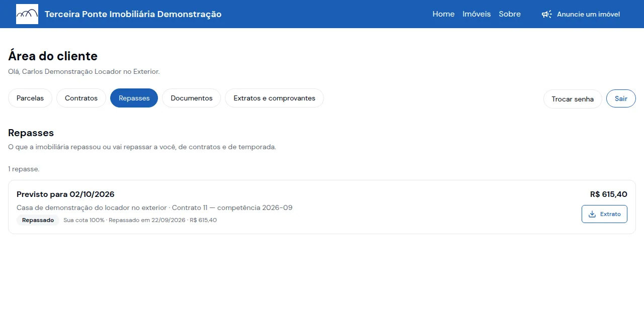Open the Imóveis menu item
The width and height of the screenshot is (644, 317).
[476, 14]
